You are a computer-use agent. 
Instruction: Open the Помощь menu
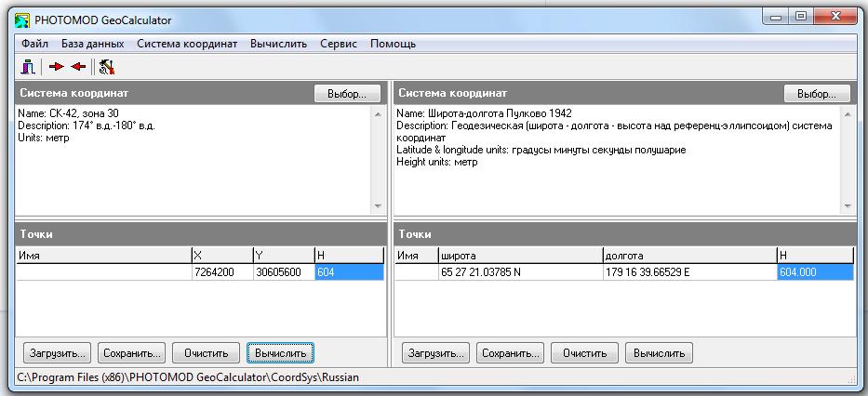point(393,44)
